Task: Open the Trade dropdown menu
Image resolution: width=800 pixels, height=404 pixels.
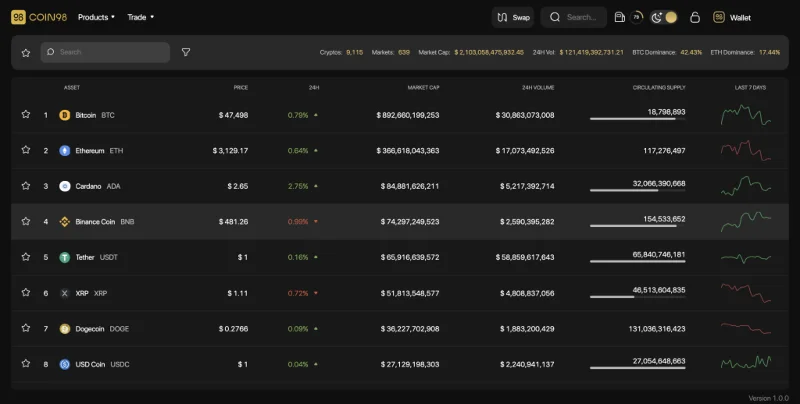Action: (x=140, y=17)
